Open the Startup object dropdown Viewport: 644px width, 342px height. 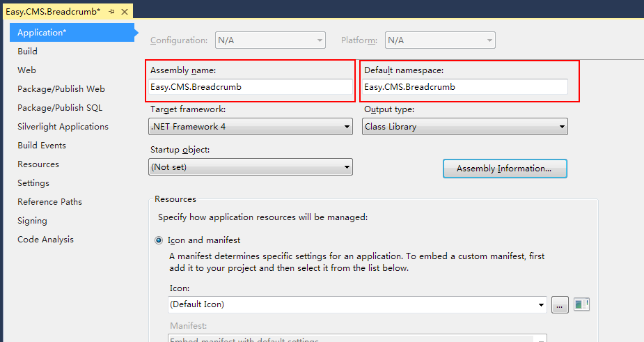tap(251, 167)
